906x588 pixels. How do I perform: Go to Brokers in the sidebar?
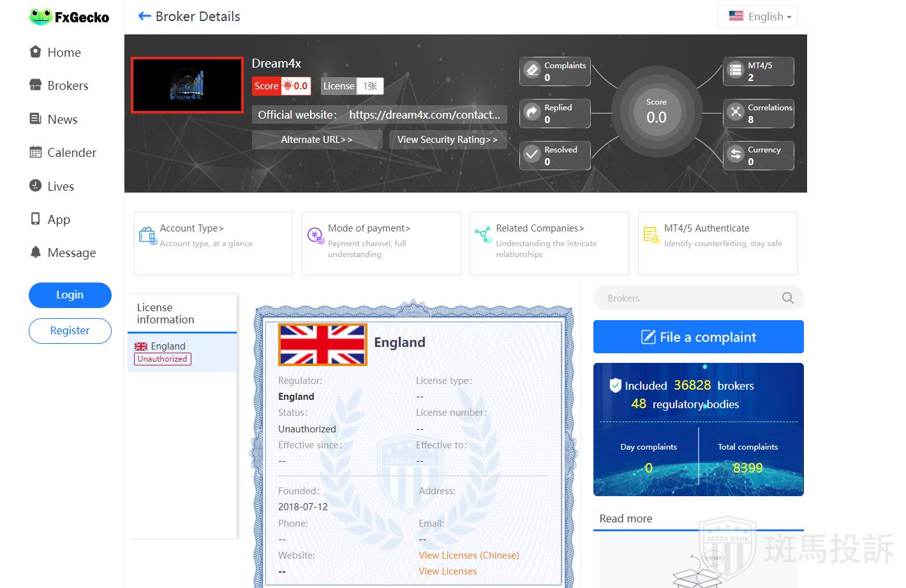(x=68, y=85)
